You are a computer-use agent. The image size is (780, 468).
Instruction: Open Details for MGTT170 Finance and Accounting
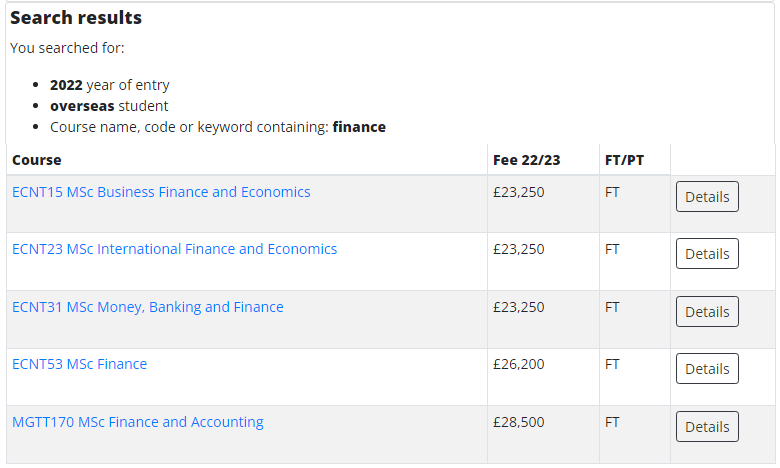tap(707, 427)
